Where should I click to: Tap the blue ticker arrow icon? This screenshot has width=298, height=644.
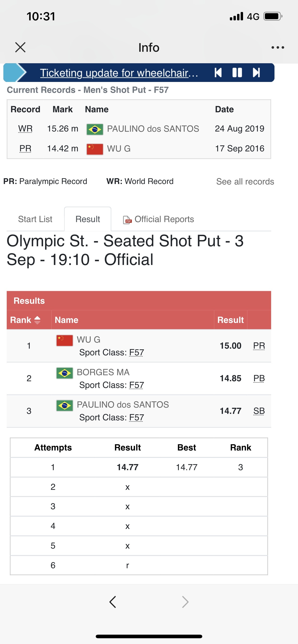(15, 73)
